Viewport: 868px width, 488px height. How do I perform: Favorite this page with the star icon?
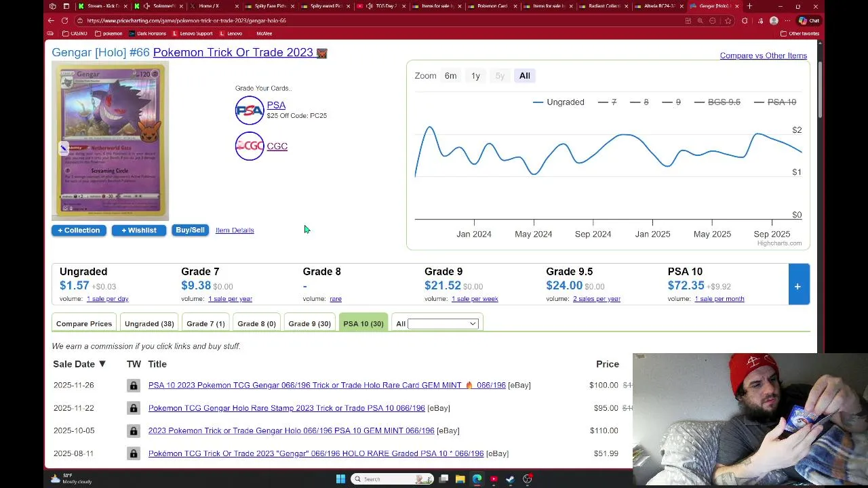pos(728,20)
